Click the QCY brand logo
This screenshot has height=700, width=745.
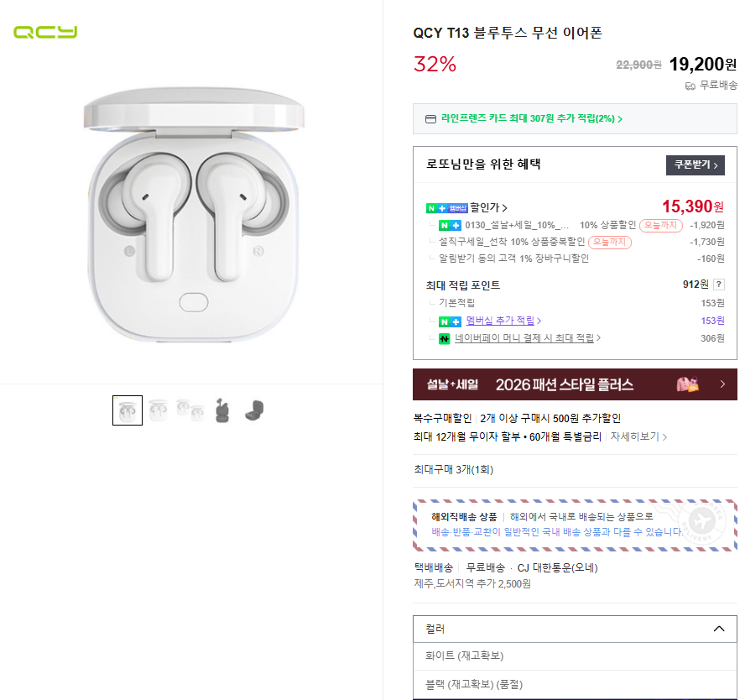click(x=44, y=32)
